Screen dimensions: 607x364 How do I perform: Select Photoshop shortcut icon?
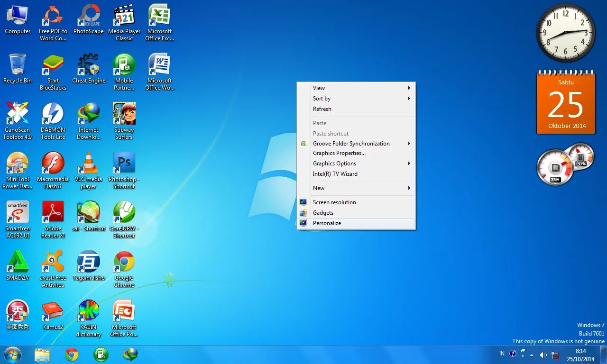click(124, 171)
